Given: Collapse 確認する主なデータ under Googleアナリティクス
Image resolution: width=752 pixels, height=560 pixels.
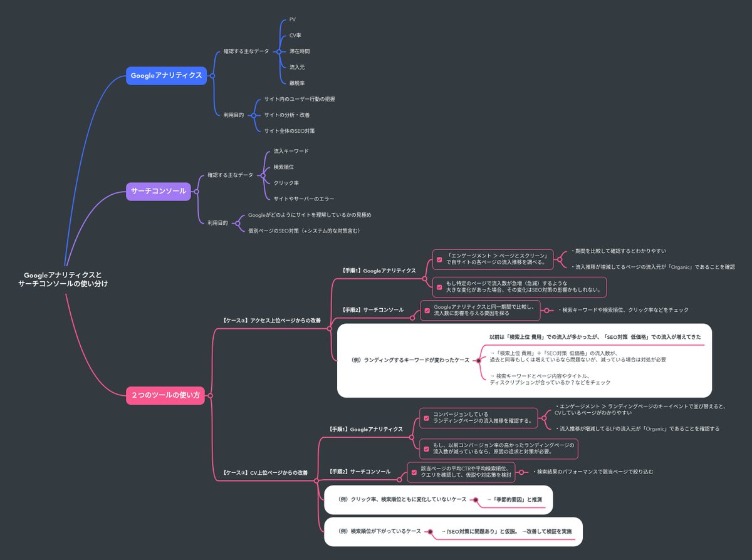Looking at the screenshot, I should (x=279, y=51).
